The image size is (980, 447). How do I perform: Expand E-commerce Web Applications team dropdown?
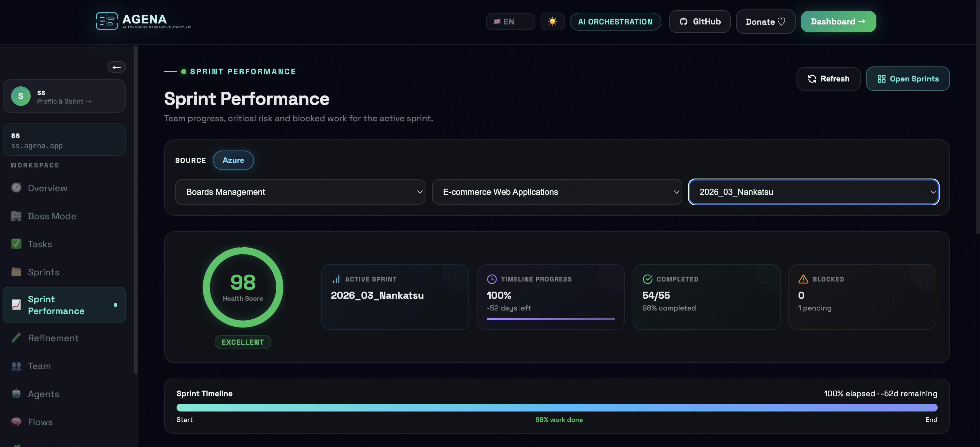556,192
